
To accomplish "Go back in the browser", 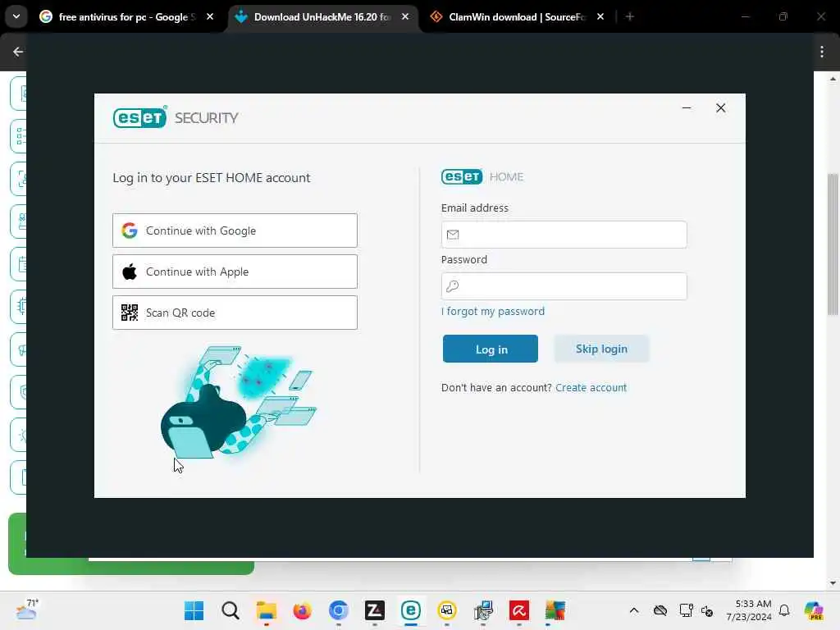I will [x=18, y=52].
